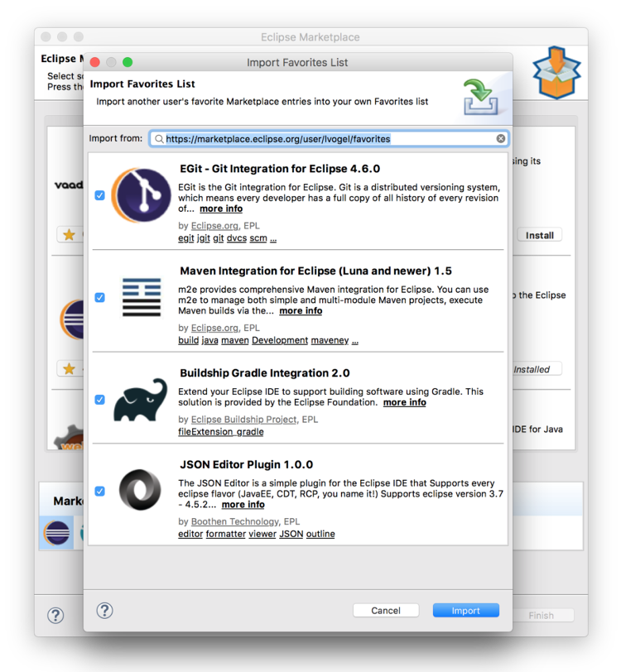Click Cancel in Import Favorites dialog
Viewport: 621px width, 672px height.
[386, 610]
